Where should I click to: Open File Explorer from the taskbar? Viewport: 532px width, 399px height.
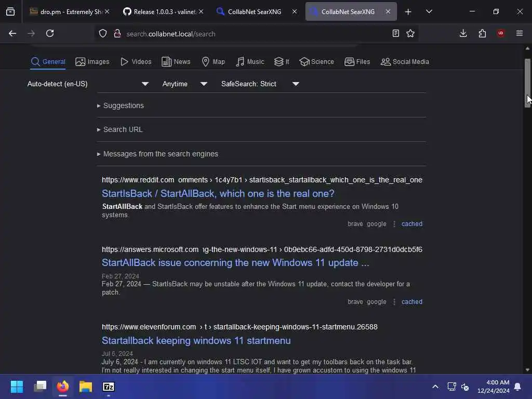86,387
